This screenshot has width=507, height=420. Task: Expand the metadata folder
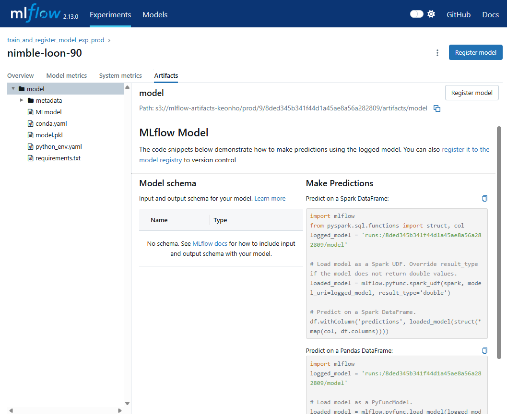(x=21, y=100)
